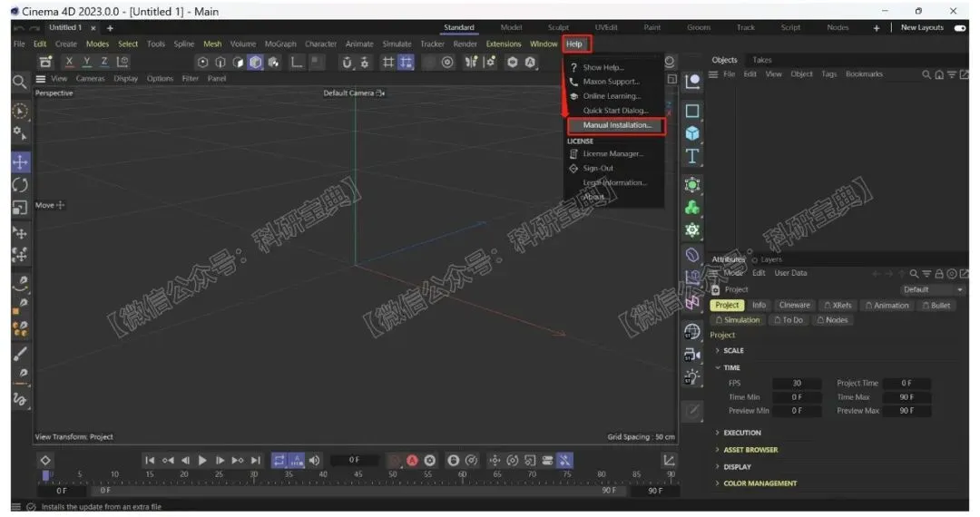Click frame 45 on the timeline ruler
980x517 pixels.
point(358,475)
